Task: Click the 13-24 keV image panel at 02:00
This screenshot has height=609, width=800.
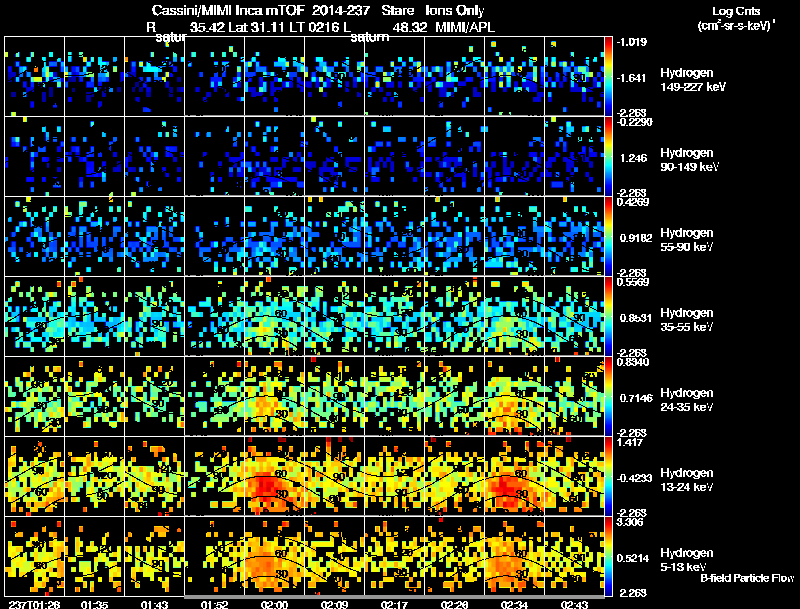Action: pos(274,476)
